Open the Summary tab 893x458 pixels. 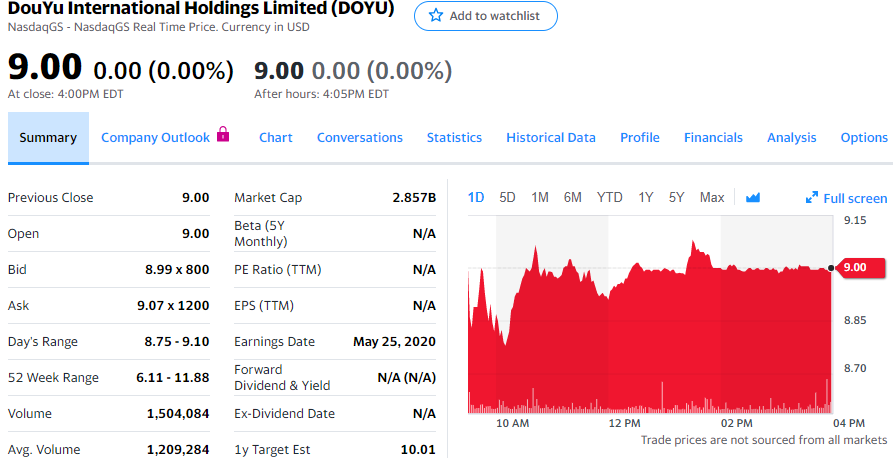tap(48, 138)
